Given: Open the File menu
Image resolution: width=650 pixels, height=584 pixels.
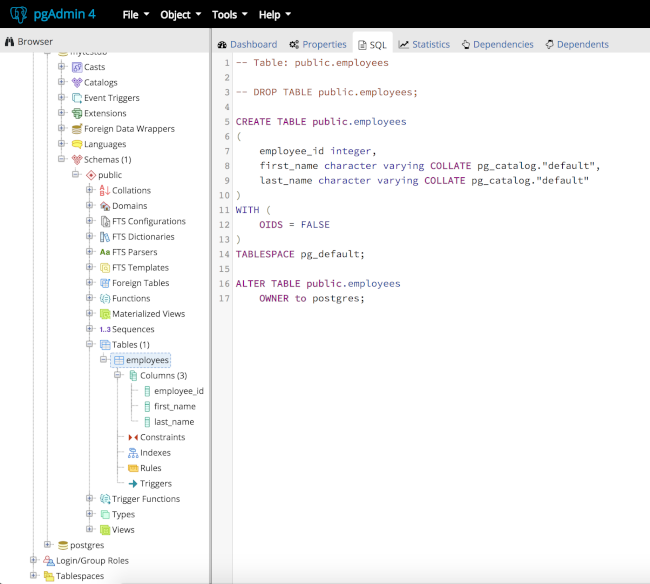Looking at the screenshot, I should click(x=135, y=15).
